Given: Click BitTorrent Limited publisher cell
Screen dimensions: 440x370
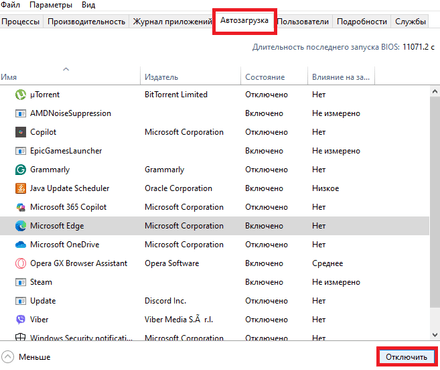Looking at the screenshot, I should coord(176,95).
